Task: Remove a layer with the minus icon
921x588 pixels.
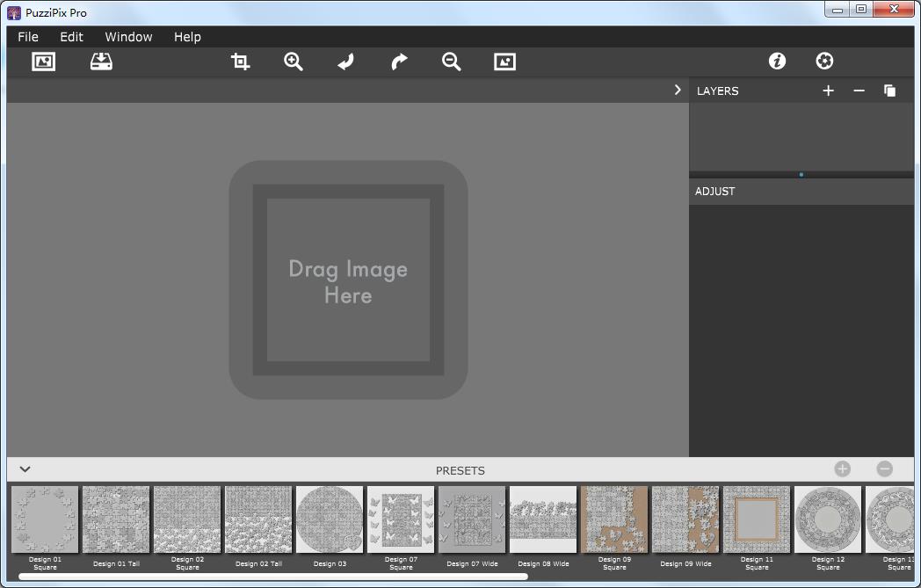Action: (859, 91)
